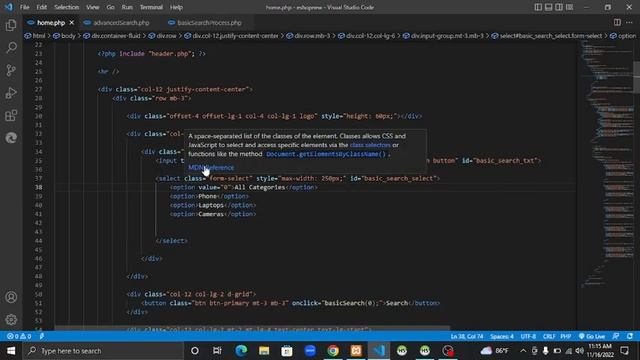The width and height of the screenshot is (640, 360).
Task: Open the File menu
Action: 24,7
